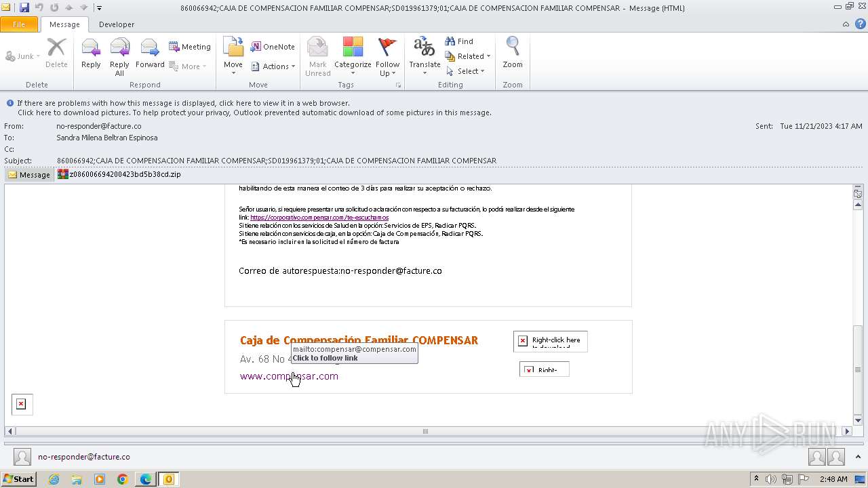Click the 2:48 AM system clock
This screenshot has height=488, width=868.
(x=833, y=479)
